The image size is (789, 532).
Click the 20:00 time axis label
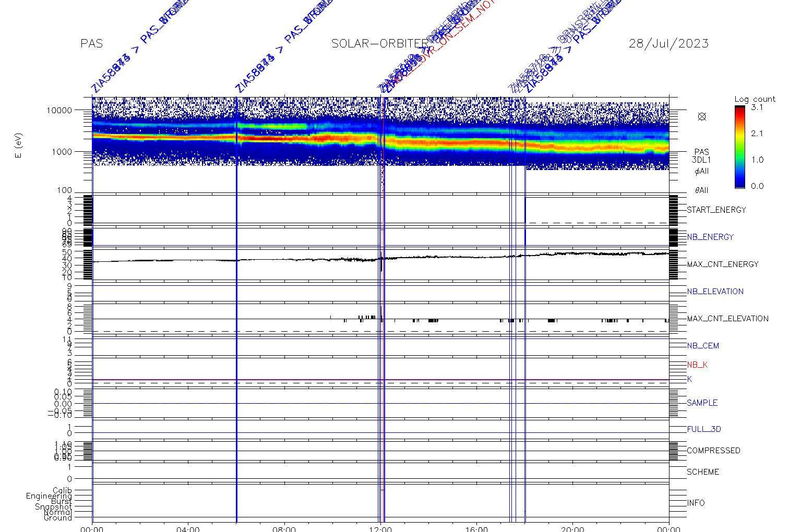[x=572, y=529]
